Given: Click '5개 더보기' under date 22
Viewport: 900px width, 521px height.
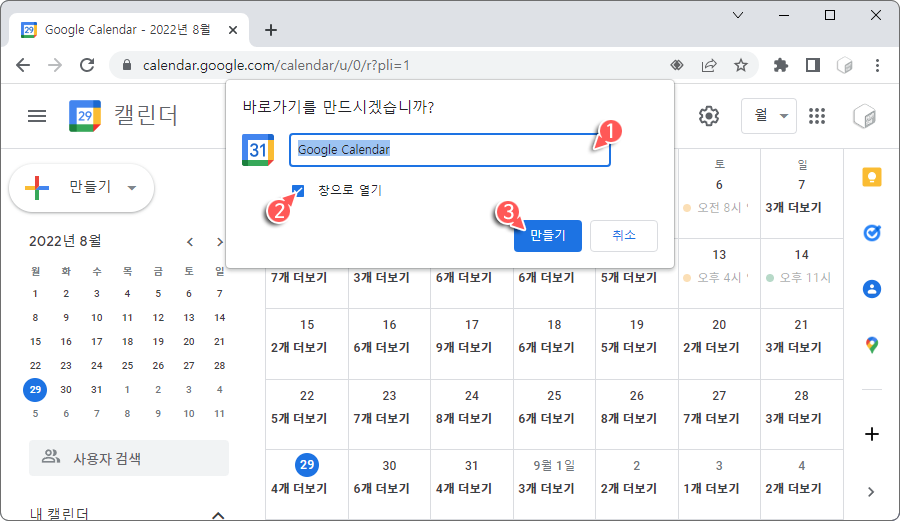Looking at the screenshot, I should [x=299, y=419].
